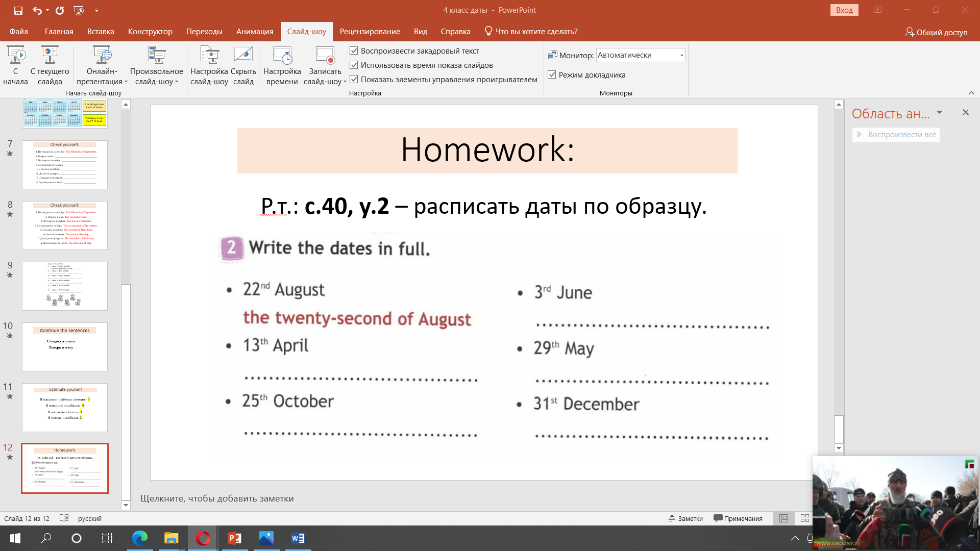This screenshot has height=551, width=980.
Task: Click the Sign In button
Action: click(844, 10)
